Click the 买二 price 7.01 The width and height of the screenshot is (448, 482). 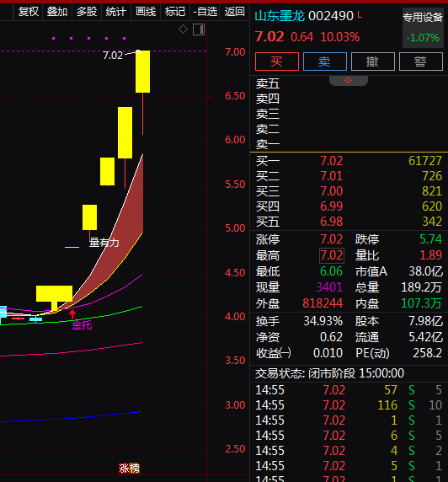coord(331,176)
